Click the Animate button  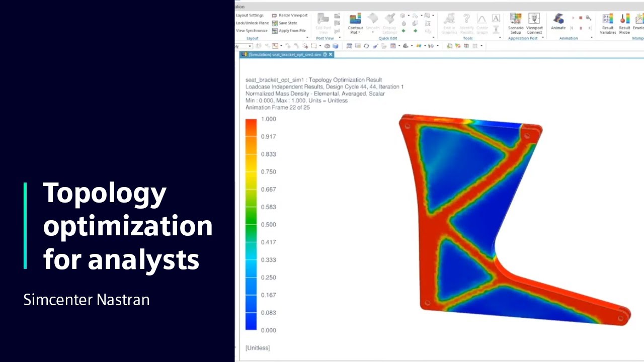point(558,22)
